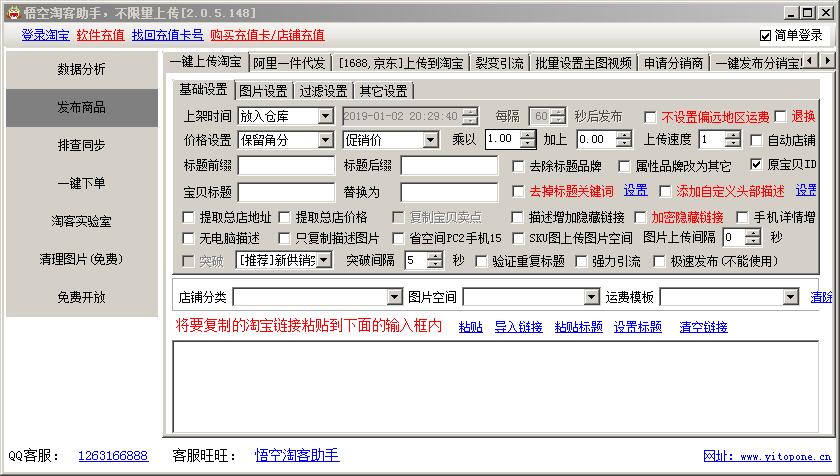The height and width of the screenshot is (476, 840).
Task: Go to 一键下单 sidebar section
Action: pos(81,183)
